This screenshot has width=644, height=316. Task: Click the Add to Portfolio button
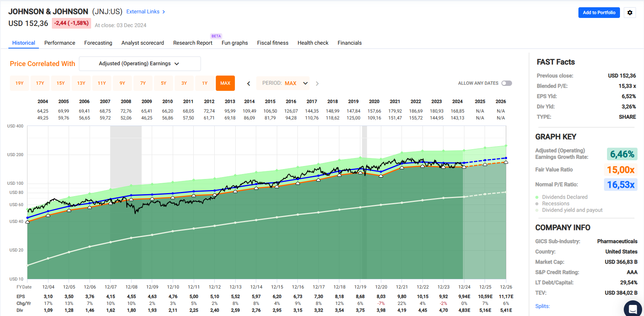pos(599,13)
